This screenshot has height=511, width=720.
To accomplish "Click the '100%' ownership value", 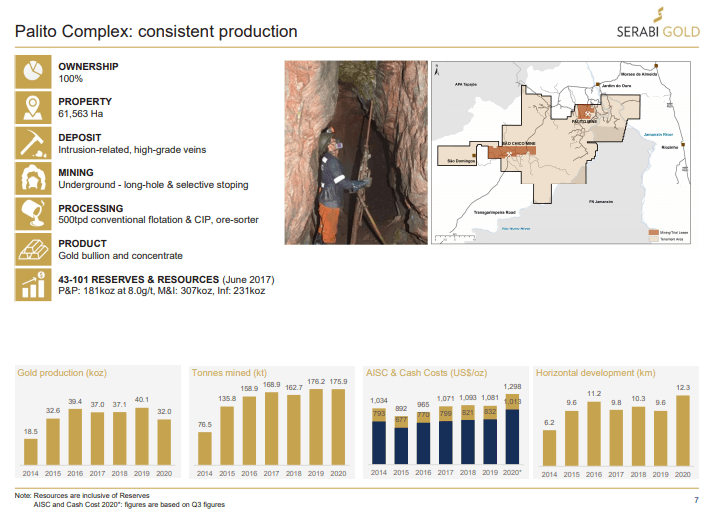I will point(71,79).
